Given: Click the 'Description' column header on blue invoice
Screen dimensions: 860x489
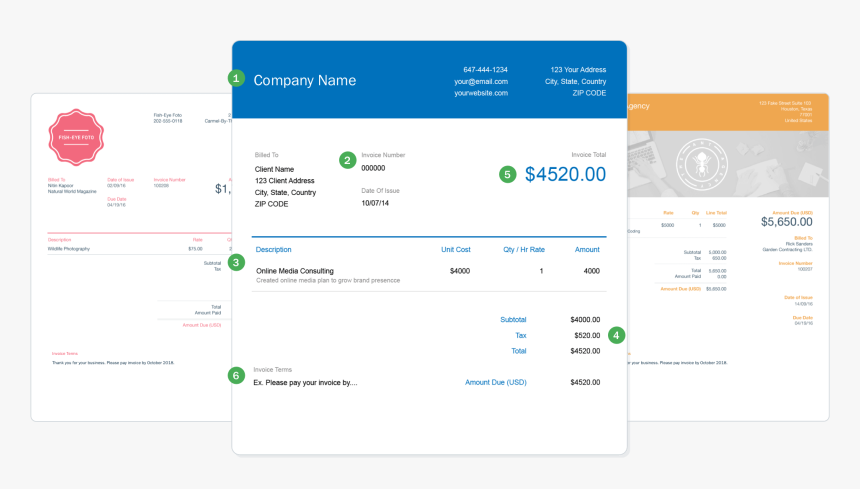Looking at the screenshot, I should tap(273, 249).
